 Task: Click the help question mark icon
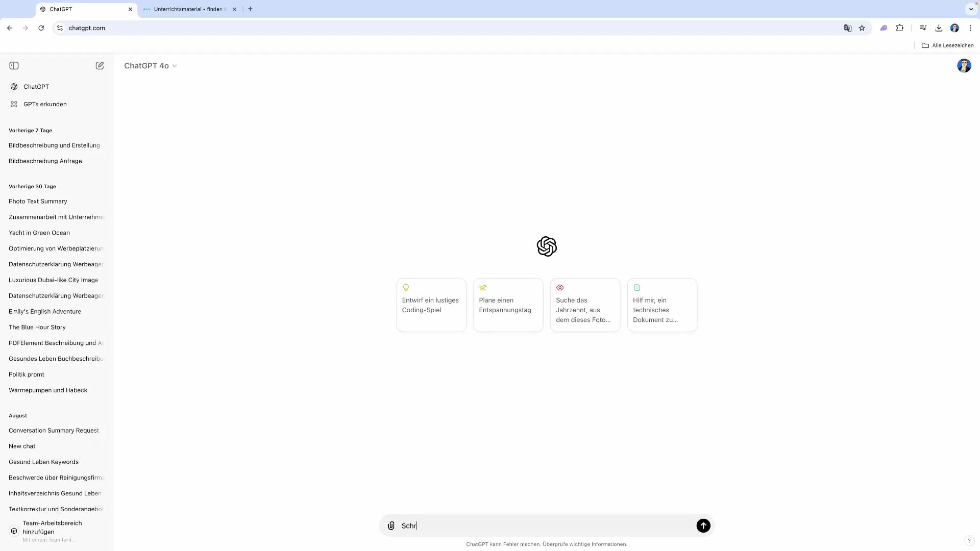[x=969, y=541]
